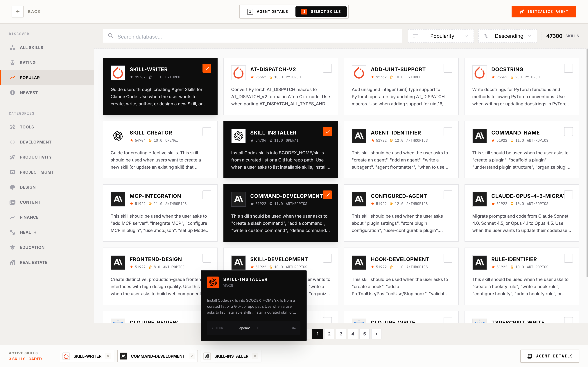This screenshot has height=367, width=588.
Task: Click the PyTorch logo on Docstring card
Action: coord(479,73)
